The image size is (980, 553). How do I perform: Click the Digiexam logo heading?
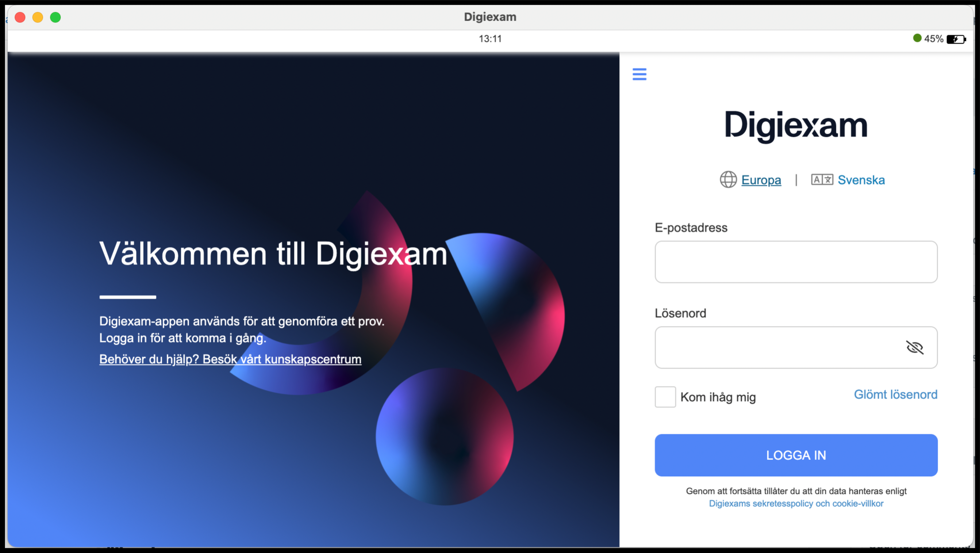[x=796, y=126]
